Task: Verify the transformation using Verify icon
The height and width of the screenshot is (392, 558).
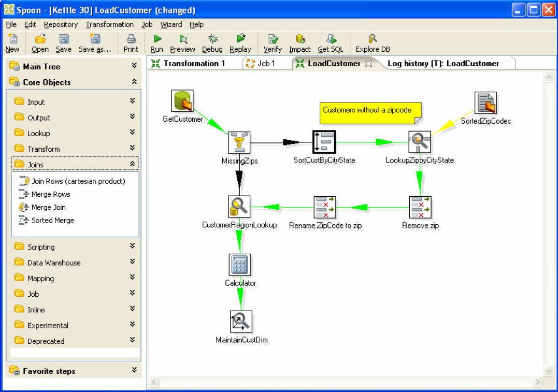Action: (273, 39)
